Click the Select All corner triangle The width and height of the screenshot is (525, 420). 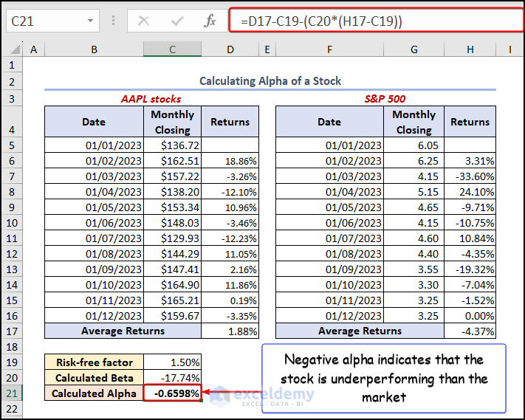point(15,49)
